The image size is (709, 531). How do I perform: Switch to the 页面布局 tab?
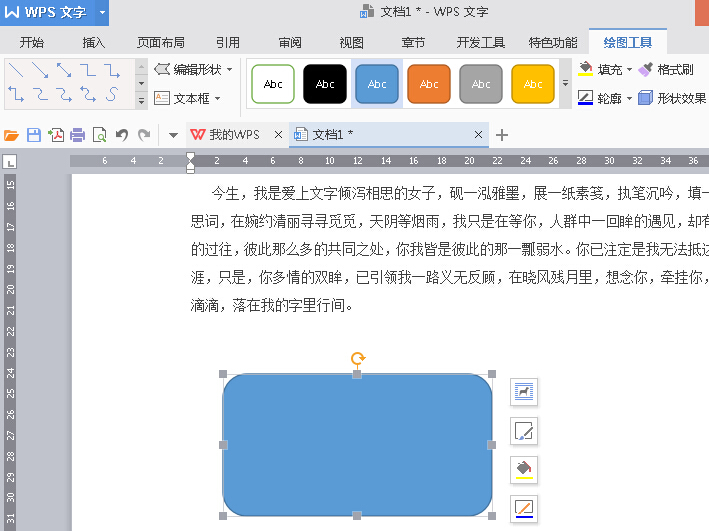pos(161,43)
